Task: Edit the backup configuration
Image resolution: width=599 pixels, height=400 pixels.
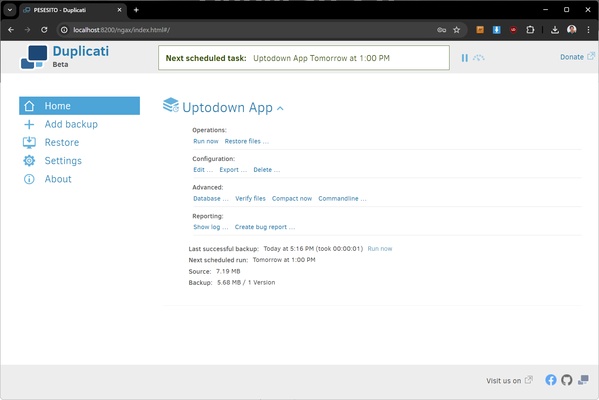Action: point(203,170)
